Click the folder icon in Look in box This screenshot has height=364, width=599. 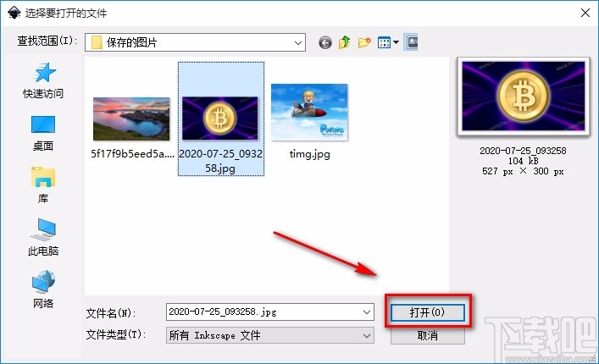click(97, 42)
